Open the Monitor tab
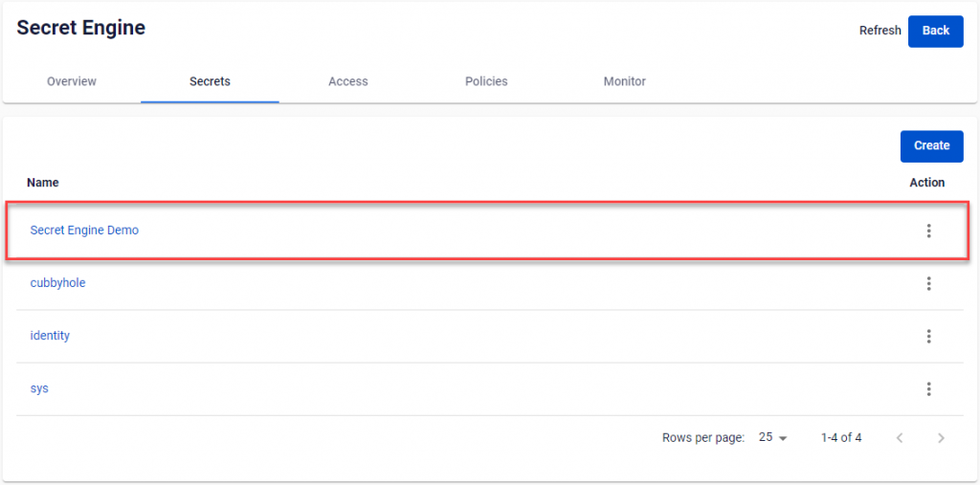 (625, 81)
